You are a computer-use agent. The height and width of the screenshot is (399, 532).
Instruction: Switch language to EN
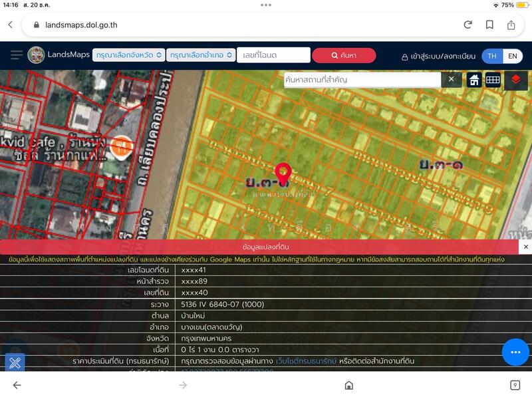tap(513, 56)
